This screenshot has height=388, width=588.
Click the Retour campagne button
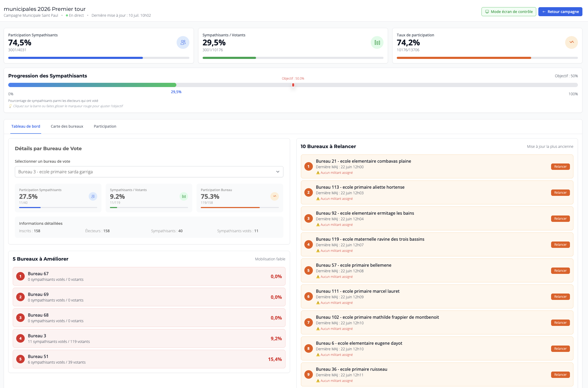point(560,12)
